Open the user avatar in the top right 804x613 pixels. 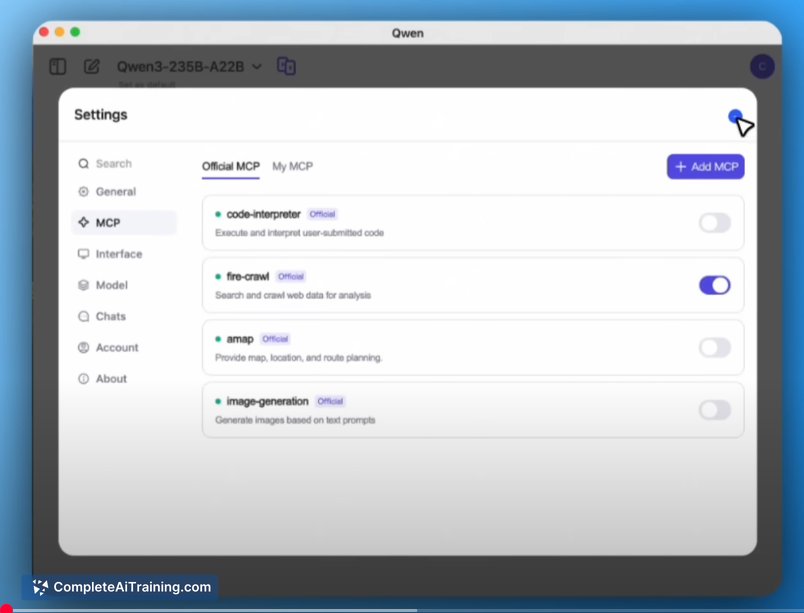[x=762, y=67]
